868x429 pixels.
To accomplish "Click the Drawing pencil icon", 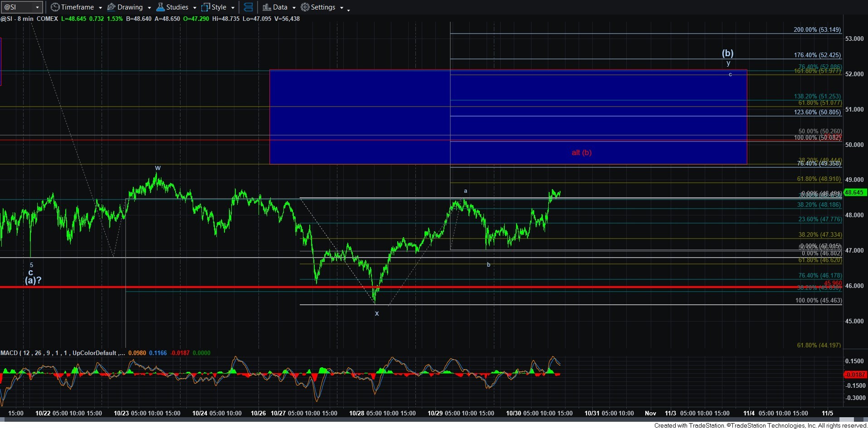I will coord(111,7).
